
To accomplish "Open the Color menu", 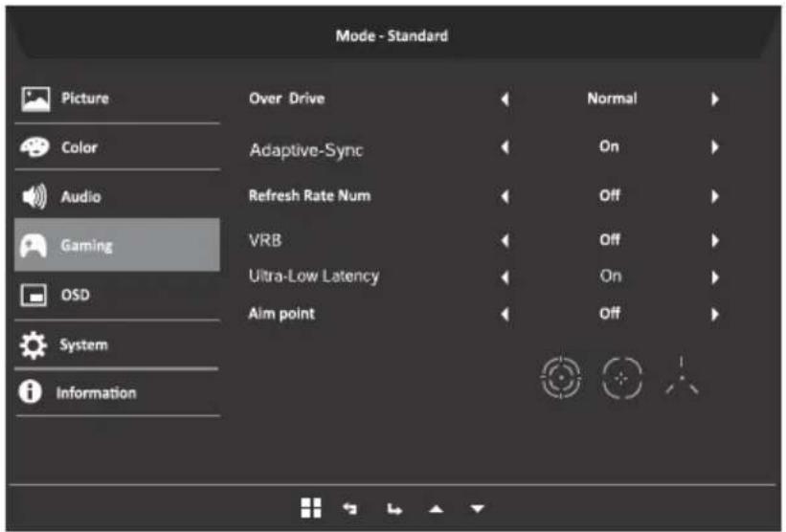I will pyautogui.click(x=118, y=147).
